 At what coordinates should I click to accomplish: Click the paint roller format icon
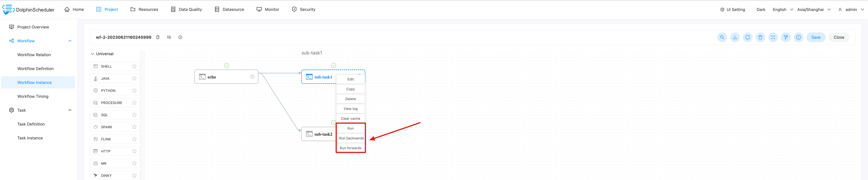pyautogui.click(x=786, y=37)
